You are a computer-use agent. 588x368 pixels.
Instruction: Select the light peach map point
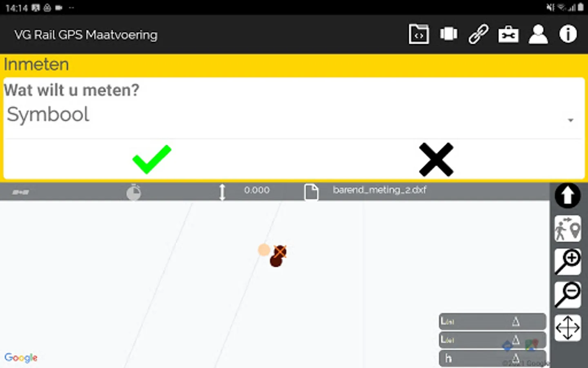pos(264,249)
